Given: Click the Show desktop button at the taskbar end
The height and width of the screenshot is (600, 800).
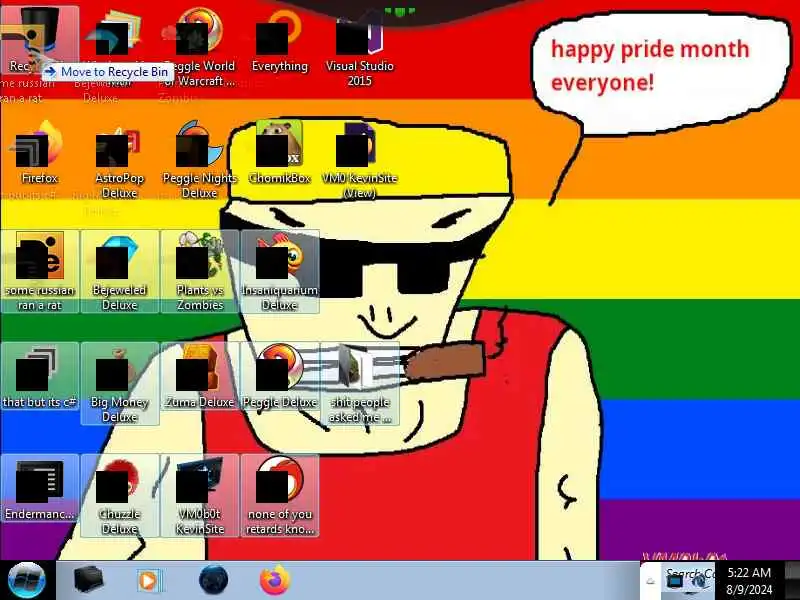Looking at the screenshot, I should pyautogui.click(x=792, y=581).
